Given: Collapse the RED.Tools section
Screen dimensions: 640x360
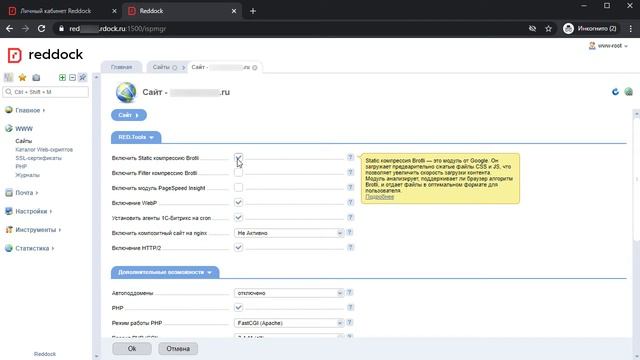Looking at the screenshot, I should (136, 137).
